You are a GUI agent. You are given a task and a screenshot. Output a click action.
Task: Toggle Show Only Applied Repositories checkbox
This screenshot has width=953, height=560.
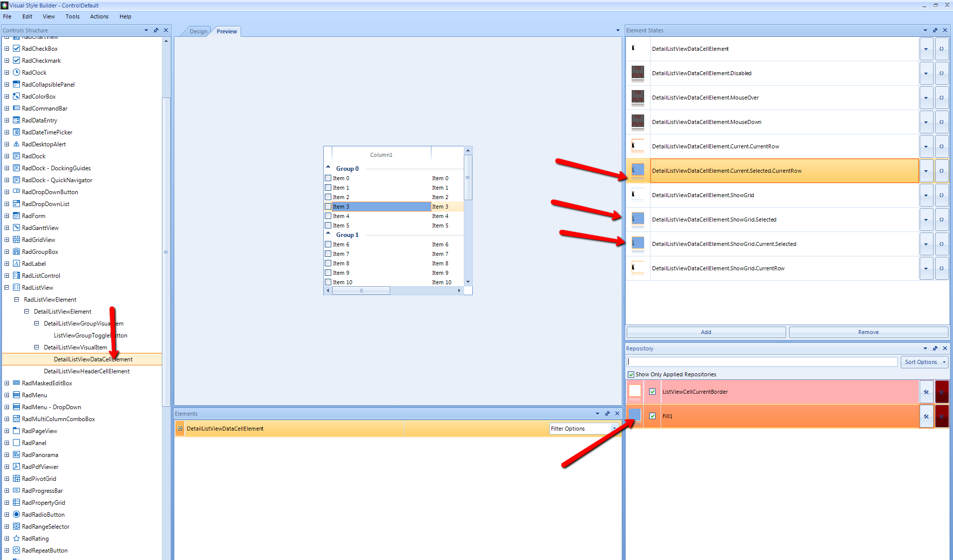(631, 374)
